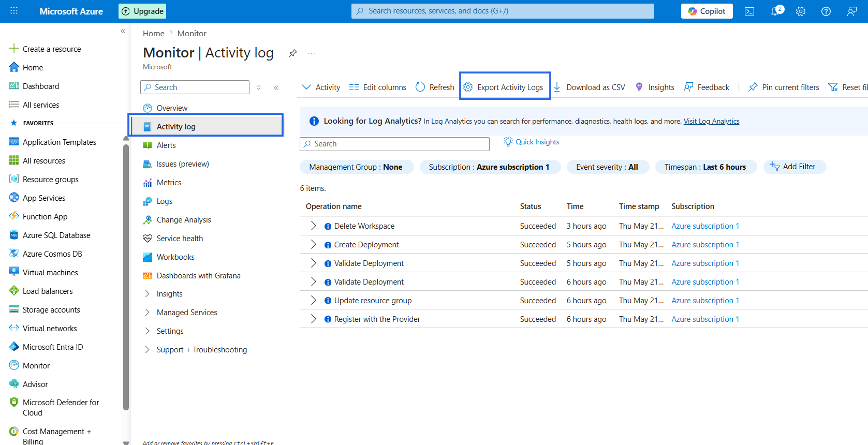
Task: Toggle the menu search sort arrows
Action: [259, 87]
